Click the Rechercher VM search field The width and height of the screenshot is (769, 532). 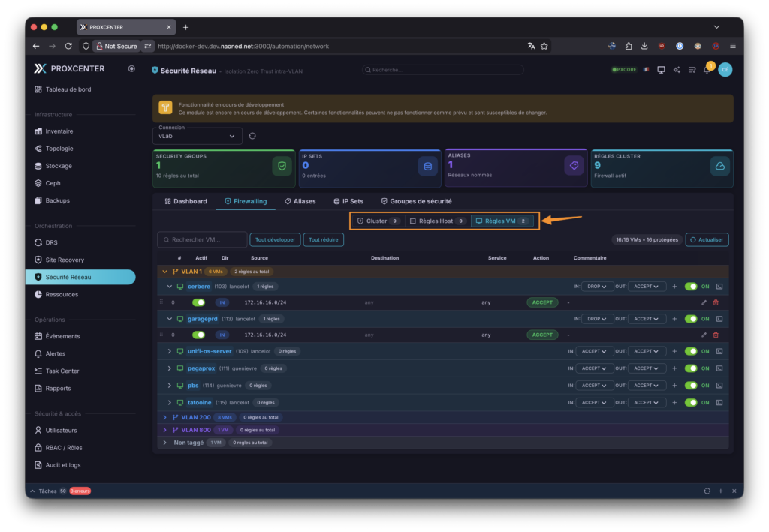(203, 239)
